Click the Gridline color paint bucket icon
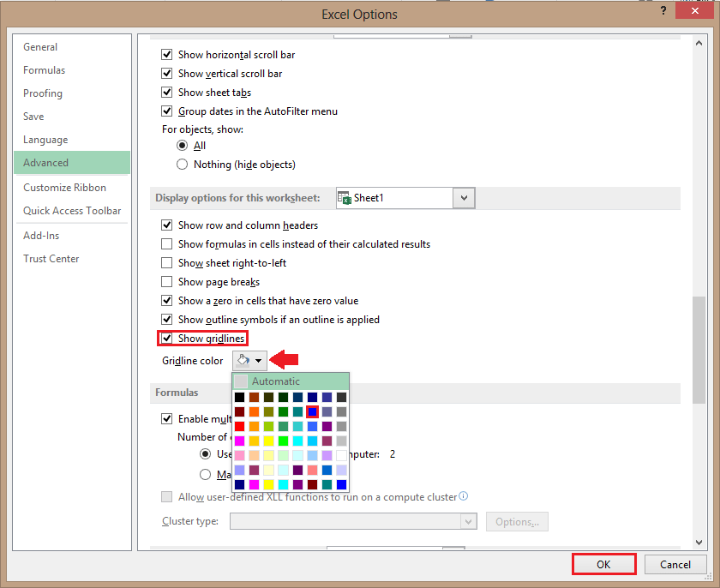The width and height of the screenshot is (720, 588). click(243, 360)
